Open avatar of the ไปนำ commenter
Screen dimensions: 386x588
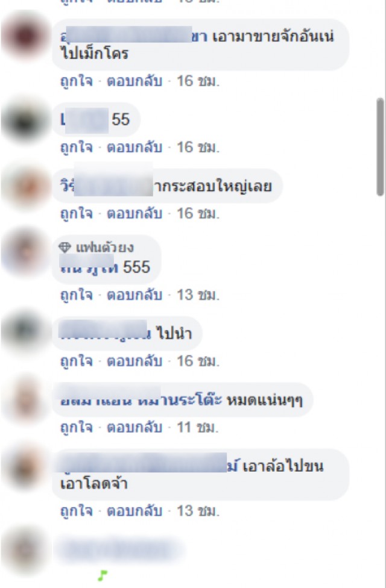[25, 331]
